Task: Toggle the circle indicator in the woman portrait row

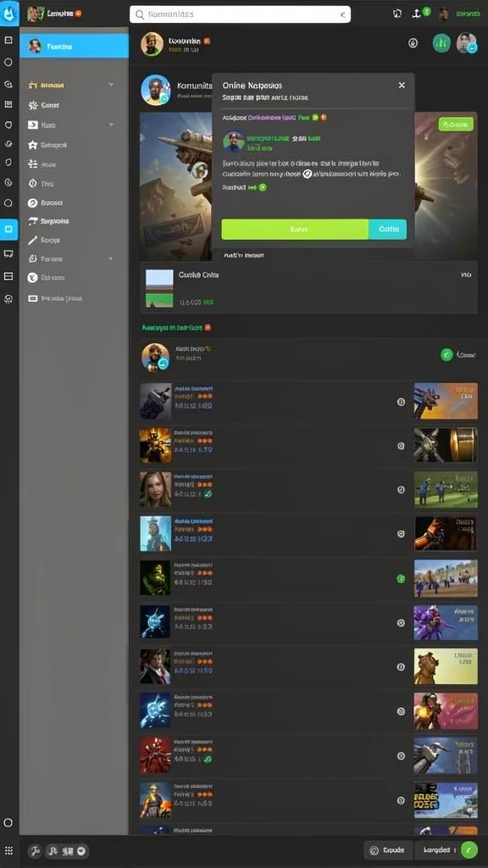Action: click(x=401, y=489)
